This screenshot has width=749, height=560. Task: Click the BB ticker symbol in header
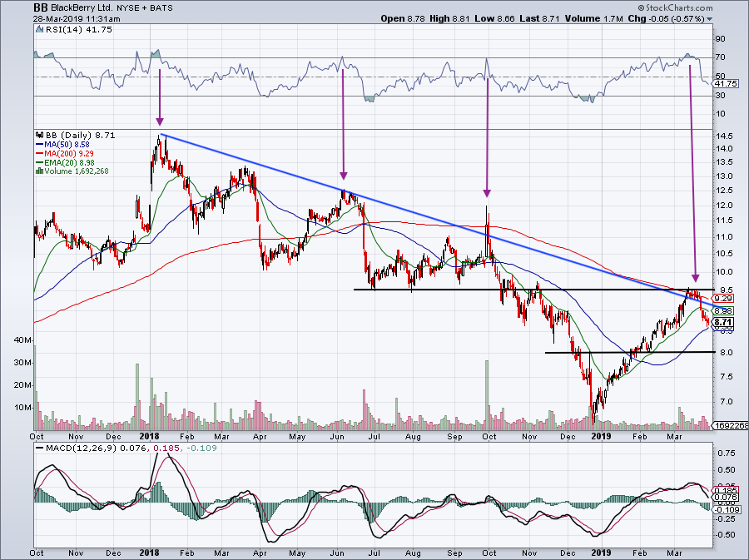tap(41, 7)
